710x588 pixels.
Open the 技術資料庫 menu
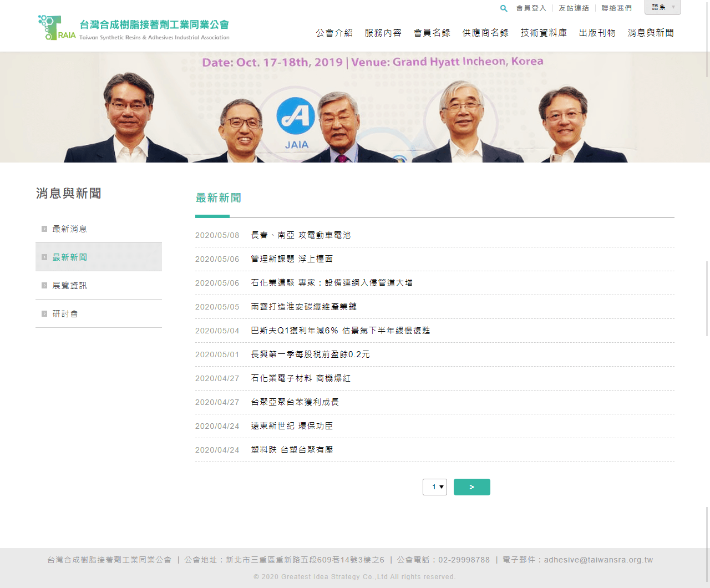[544, 33]
